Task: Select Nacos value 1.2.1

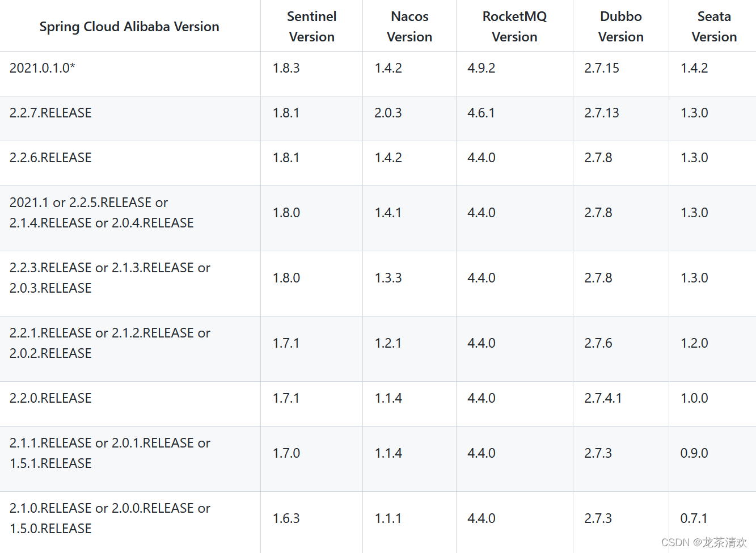Action: [x=388, y=343]
